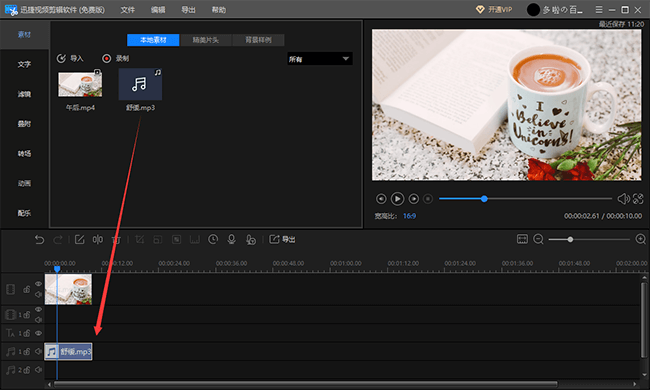Stop the preview playback
The width and height of the screenshot is (650, 390).
click(428, 199)
